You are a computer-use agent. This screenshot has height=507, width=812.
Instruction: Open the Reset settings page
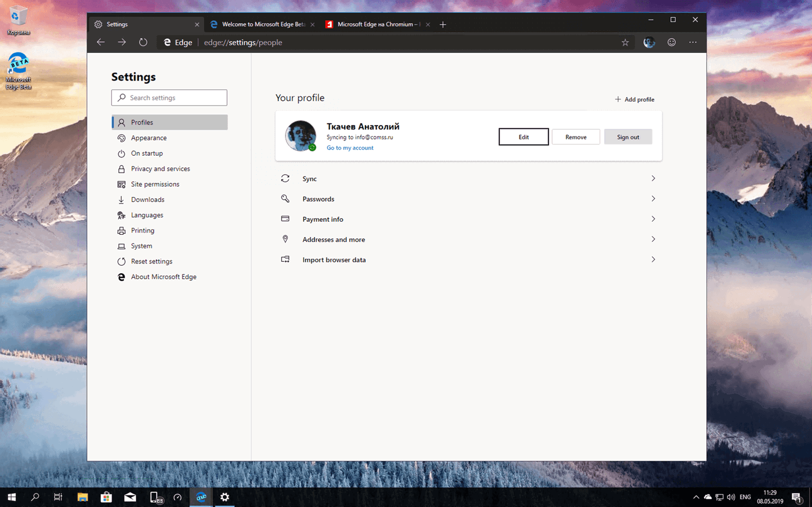click(x=169, y=261)
